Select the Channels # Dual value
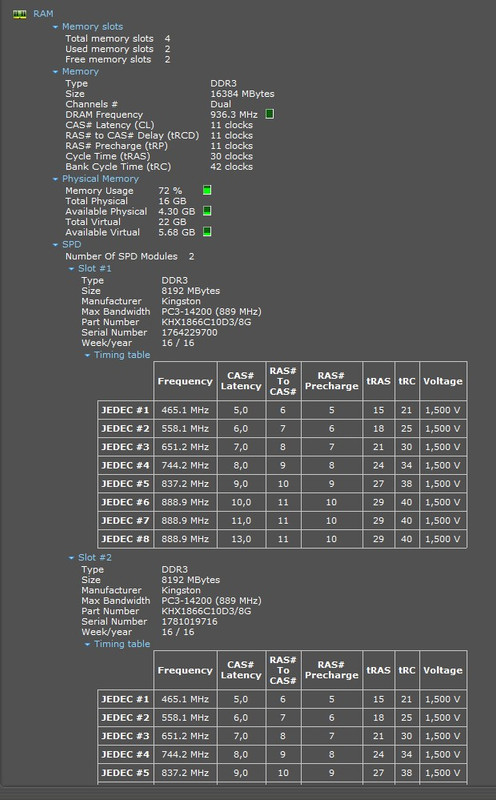The image size is (496, 800). [x=220, y=104]
